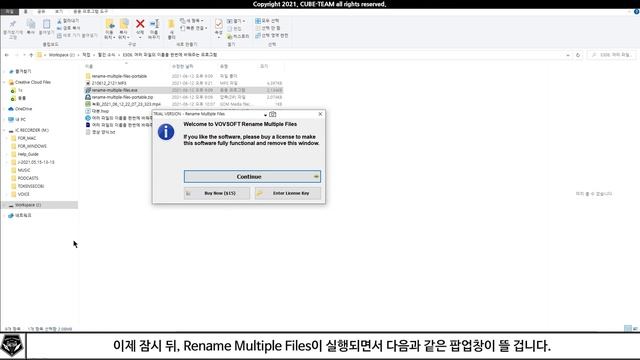Open the Share (공유) ribbon tab

[x=41, y=11]
